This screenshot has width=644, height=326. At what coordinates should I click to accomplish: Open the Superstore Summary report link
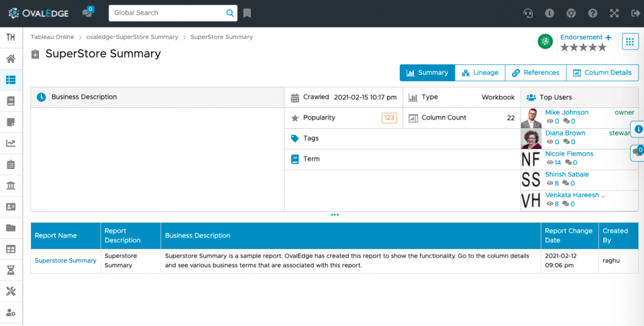(x=65, y=261)
